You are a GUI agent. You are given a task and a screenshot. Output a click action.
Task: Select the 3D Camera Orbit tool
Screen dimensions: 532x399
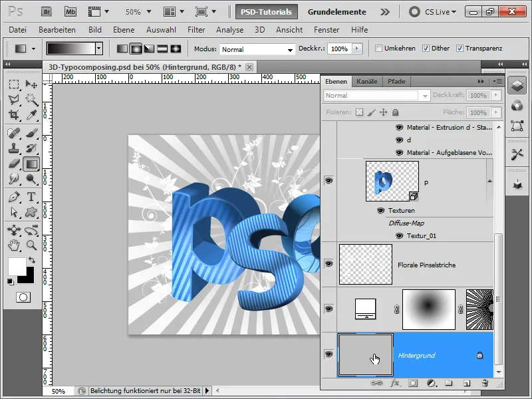pyautogui.click(x=31, y=230)
